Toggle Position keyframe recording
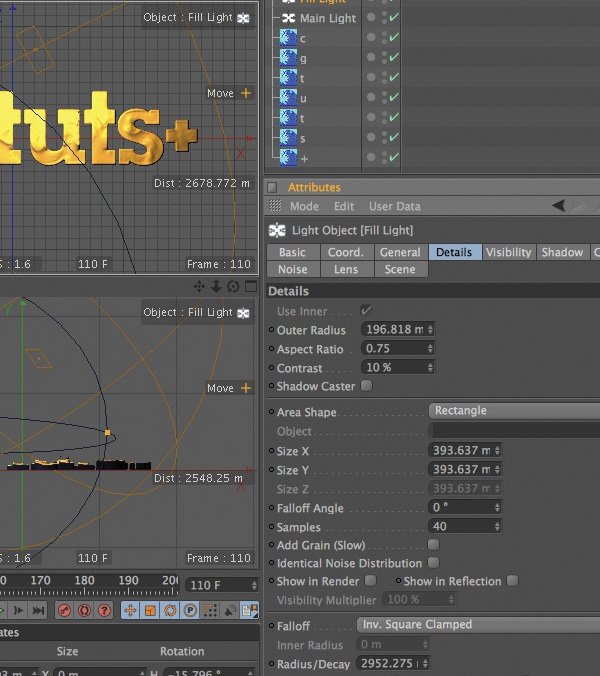Screen dimensions: 600x676 (131, 610)
